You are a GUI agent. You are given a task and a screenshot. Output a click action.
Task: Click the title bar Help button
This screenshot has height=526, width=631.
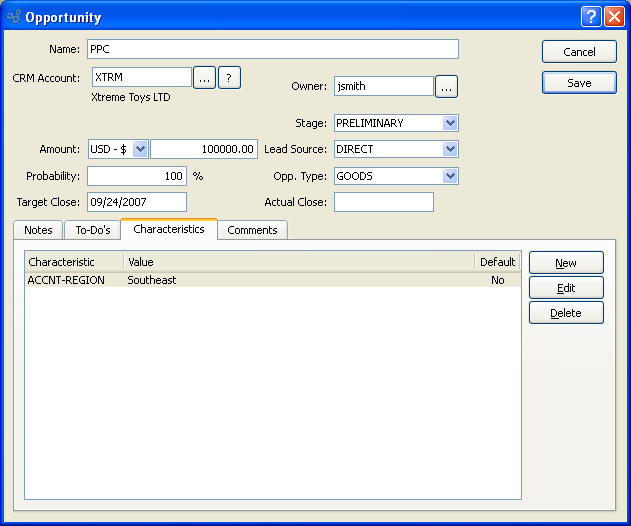click(x=592, y=17)
